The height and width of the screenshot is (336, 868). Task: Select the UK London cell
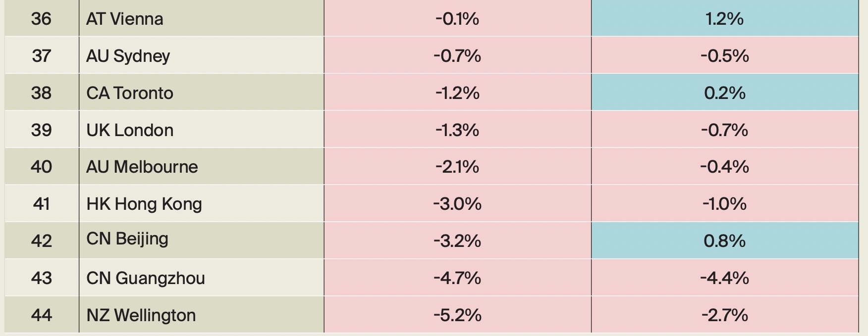(130, 130)
